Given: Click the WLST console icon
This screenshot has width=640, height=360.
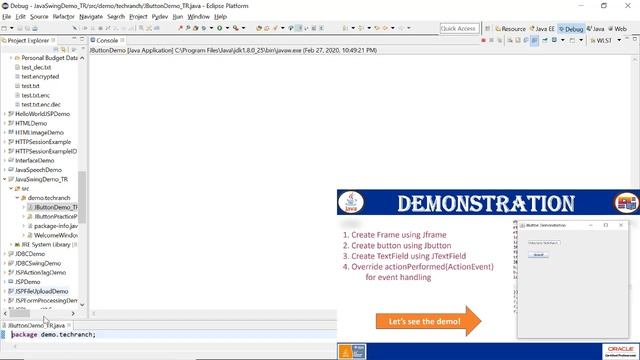Looking at the screenshot, I should point(593,40).
